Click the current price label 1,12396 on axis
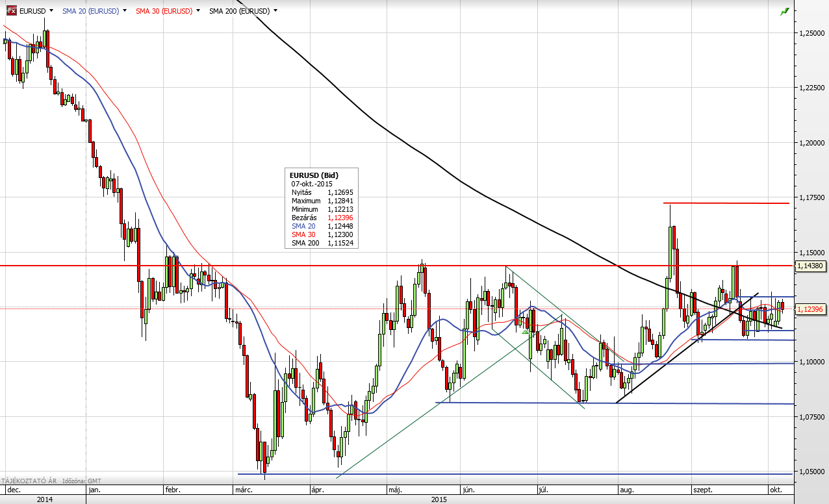Viewport: 829px width, 504px height. click(812, 309)
